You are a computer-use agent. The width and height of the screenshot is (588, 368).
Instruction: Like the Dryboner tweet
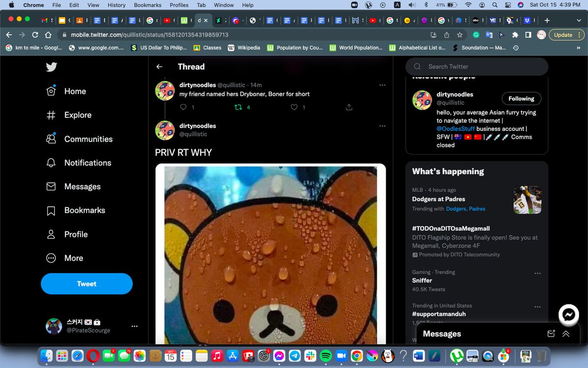(294, 107)
